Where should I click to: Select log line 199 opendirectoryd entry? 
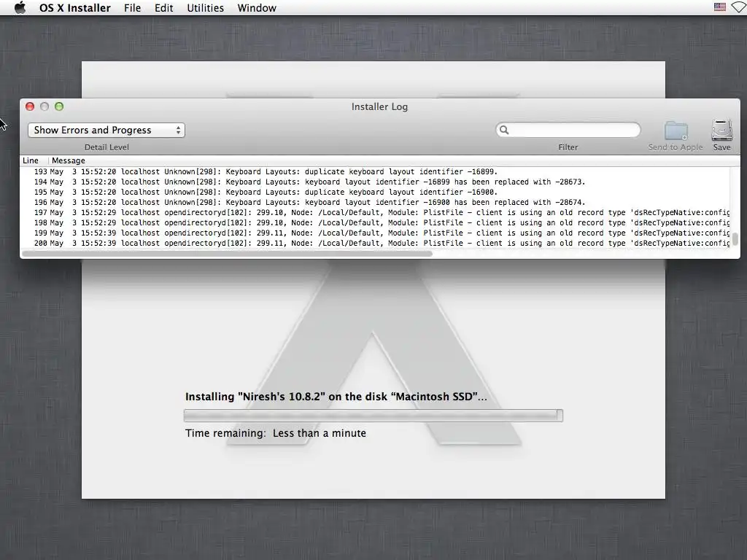coord(375,233)
